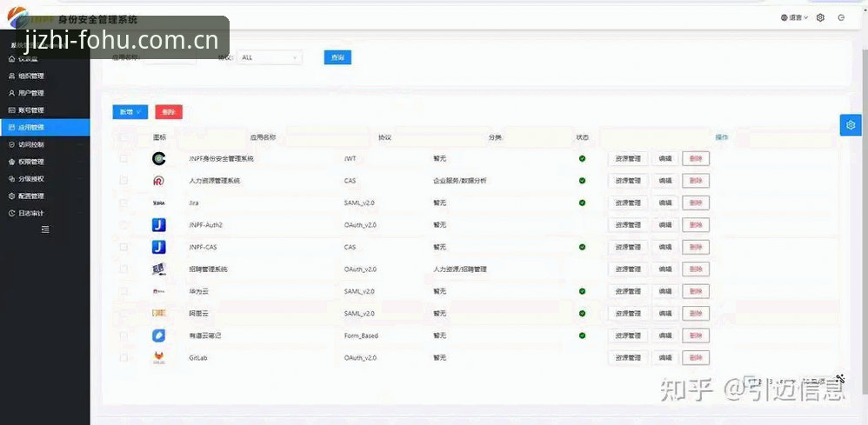Check the JNPF身份安全管理系统 row checkbox

point(124,159)
